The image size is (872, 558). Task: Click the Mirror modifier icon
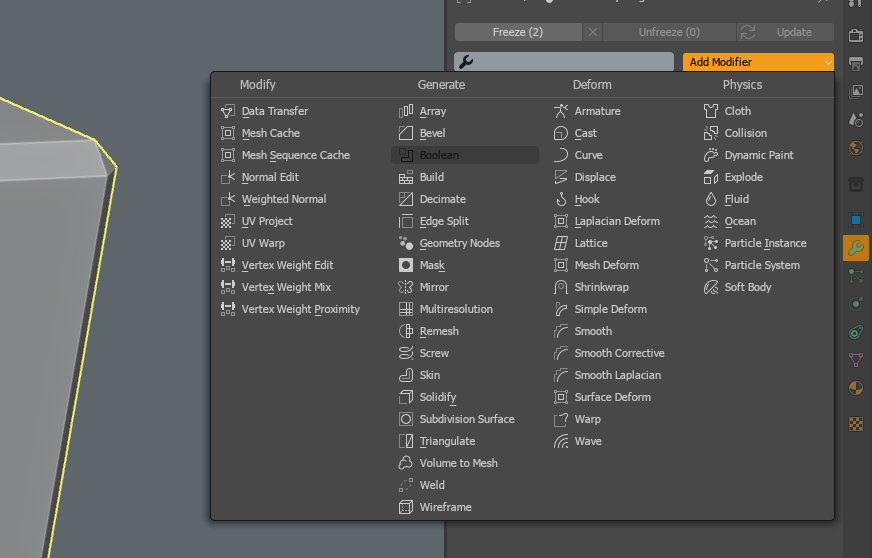(x=406, y=287)
